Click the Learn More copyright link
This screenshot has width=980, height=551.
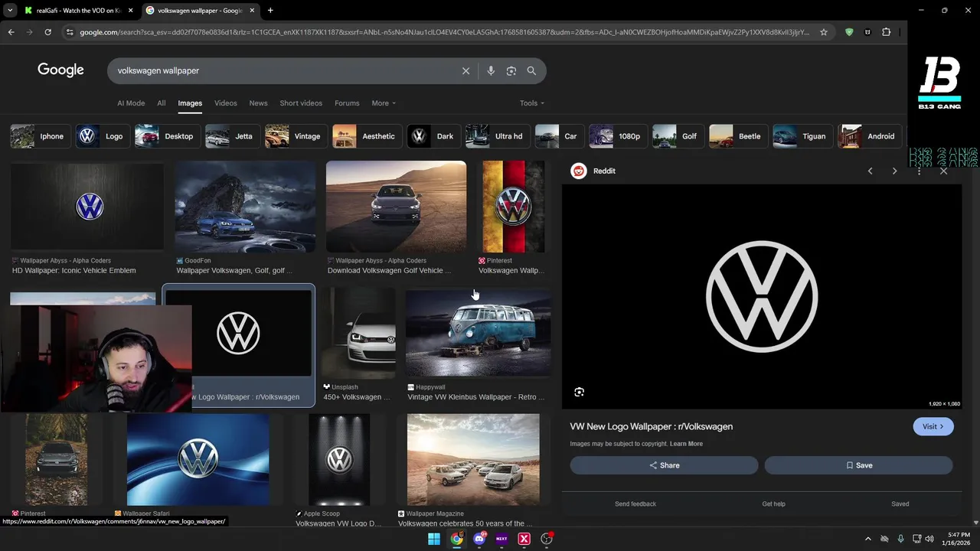(686, 444)
